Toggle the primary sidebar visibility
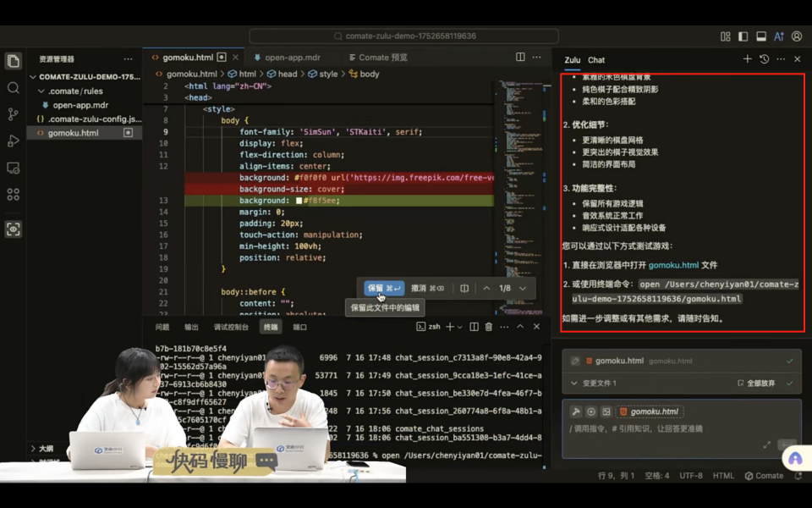Screen dimensions: 812x508 click(743, 36)
